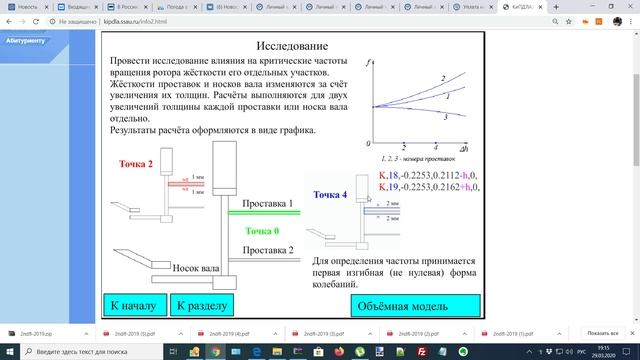This screenshot has height=360, width=640.
Task: Open the Mail app in the taskbar
Action: (x=236, y=351)
